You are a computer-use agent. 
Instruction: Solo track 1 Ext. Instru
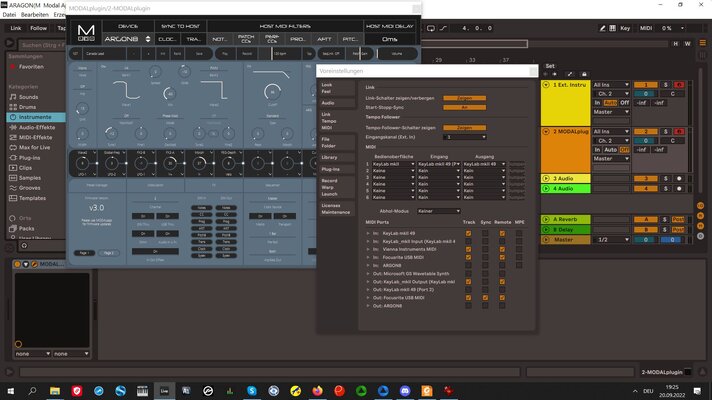[666, 85]
